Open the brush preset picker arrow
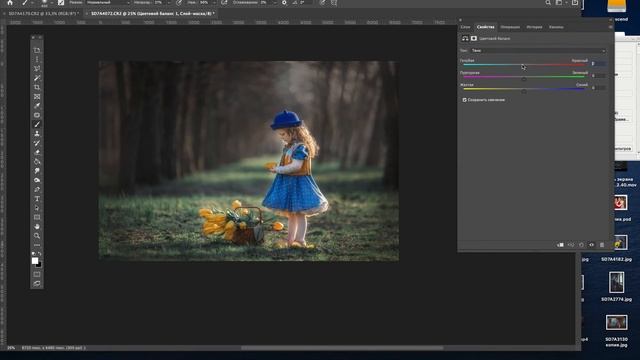This screenshot has height=360, width=640. click(51, 3)
